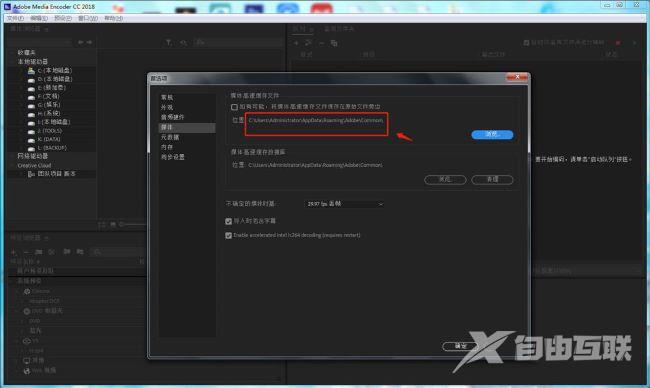
Task: Click the red stop queue button
Action: pos(618,43)
